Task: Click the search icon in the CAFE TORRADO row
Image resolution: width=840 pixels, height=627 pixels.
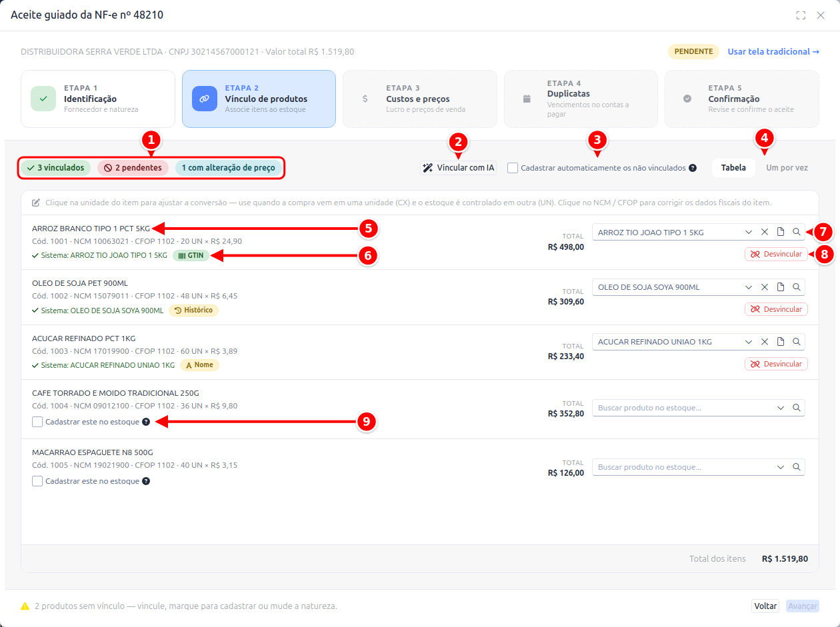Action: [796, 408]
